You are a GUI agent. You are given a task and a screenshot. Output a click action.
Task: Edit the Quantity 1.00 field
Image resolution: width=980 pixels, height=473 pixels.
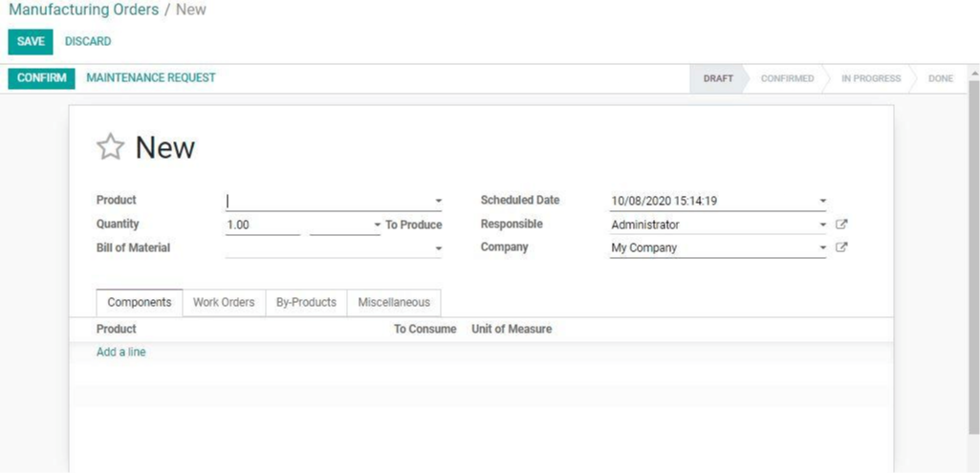pos(263,225)
